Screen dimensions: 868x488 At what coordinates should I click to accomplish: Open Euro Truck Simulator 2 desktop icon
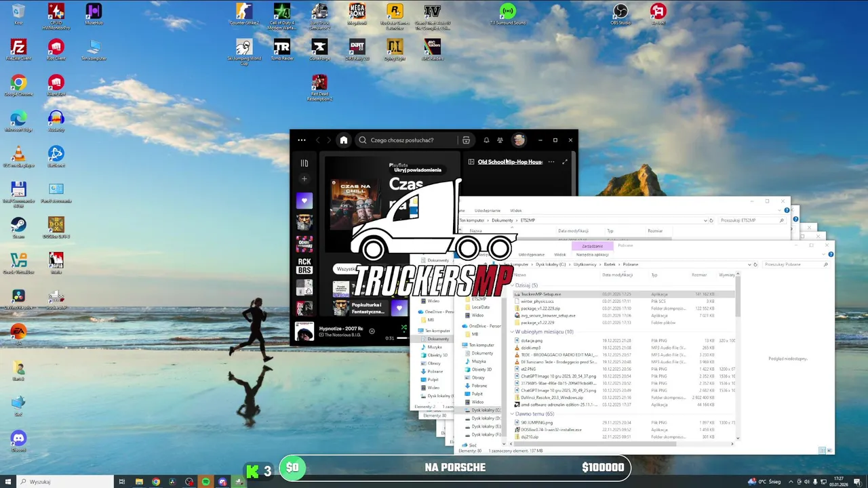pos(319,16)
